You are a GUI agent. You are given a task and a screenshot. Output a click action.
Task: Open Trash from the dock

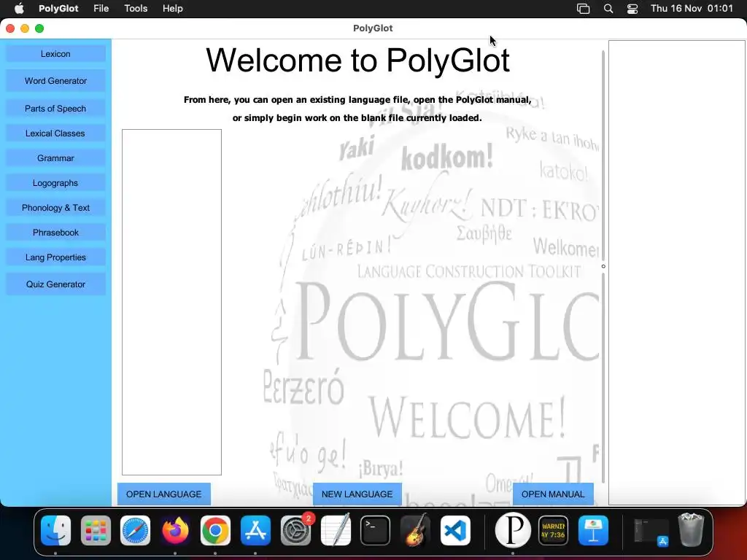click(691, 529)
